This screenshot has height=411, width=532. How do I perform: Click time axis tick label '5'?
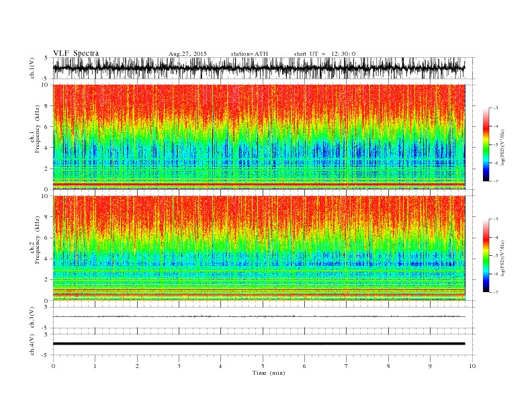coord(263,366)
